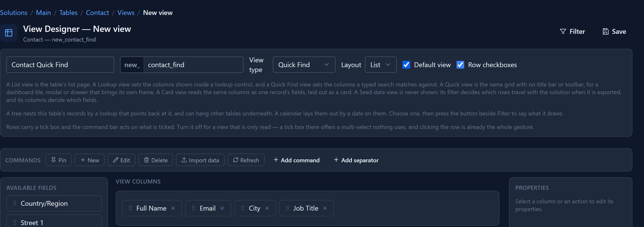Click the Add command button label
This screenshot has width=644, height=227.
click(300, 160)
